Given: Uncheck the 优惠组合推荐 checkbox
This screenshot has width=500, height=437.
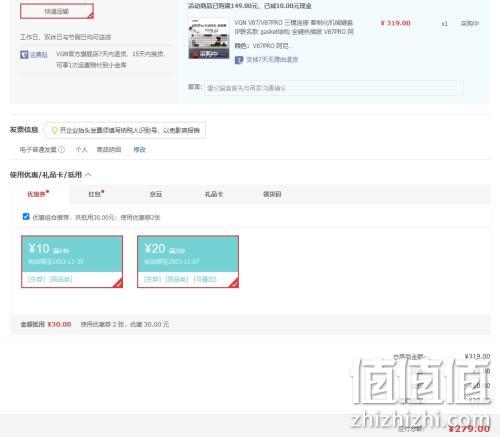Looking at the screenshot, I should tap(26, 217).
